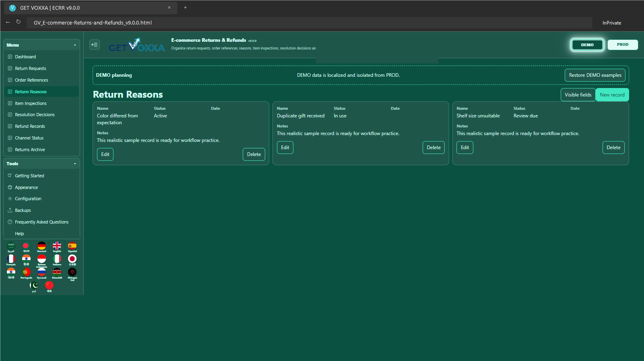Switch to PROD mode
The height and width of the screenshot is (361, 644).
623,45
